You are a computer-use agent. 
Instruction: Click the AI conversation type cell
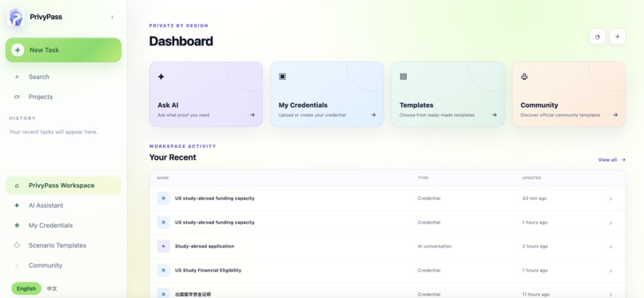[434, 246]
